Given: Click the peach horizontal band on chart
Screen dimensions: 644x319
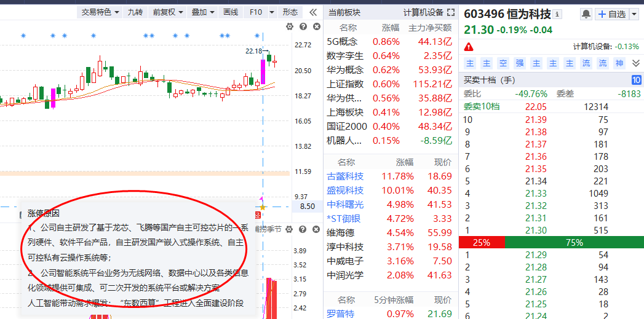Looking at the screenshot, I should coord(145,174).
